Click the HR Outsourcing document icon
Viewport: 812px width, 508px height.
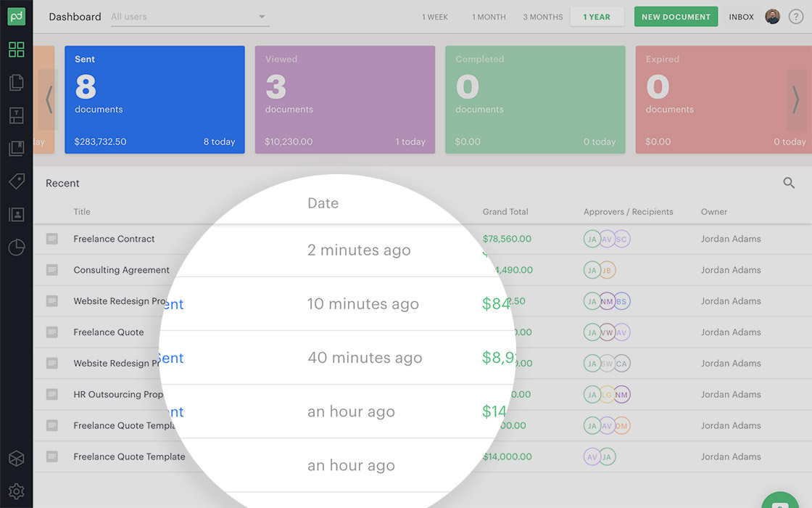(51, 395)
